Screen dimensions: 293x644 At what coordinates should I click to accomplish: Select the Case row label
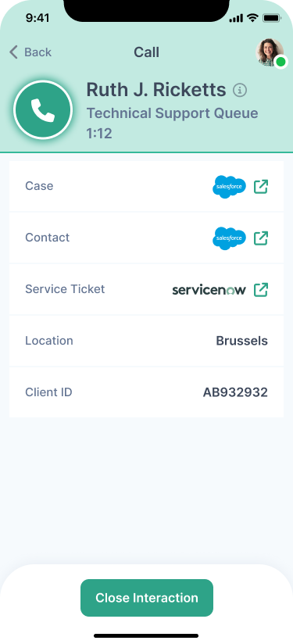39,186
